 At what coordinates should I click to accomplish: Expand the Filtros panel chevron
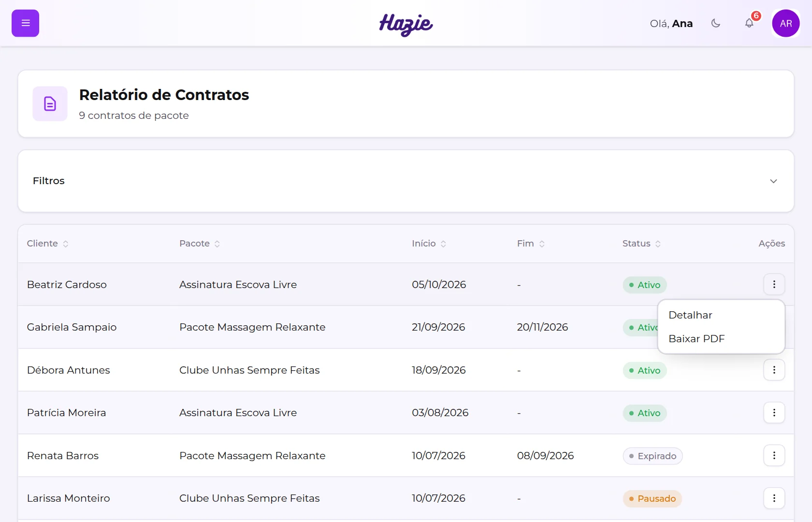tap(773, 181)
